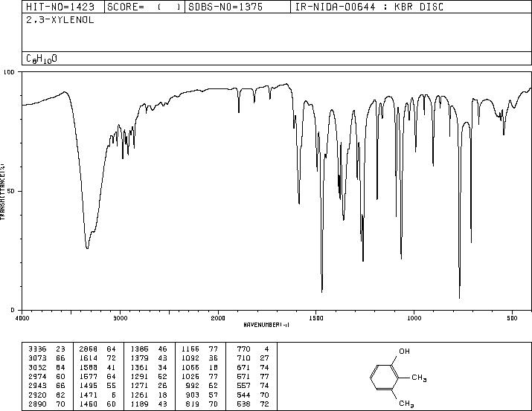532x411 pixels.
Task: Click the upper CH3 group beside the ring
Action: [x=419, y=378]
